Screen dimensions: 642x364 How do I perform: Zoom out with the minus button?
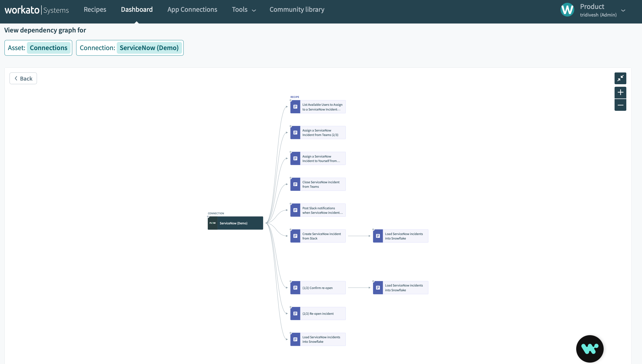620,105
